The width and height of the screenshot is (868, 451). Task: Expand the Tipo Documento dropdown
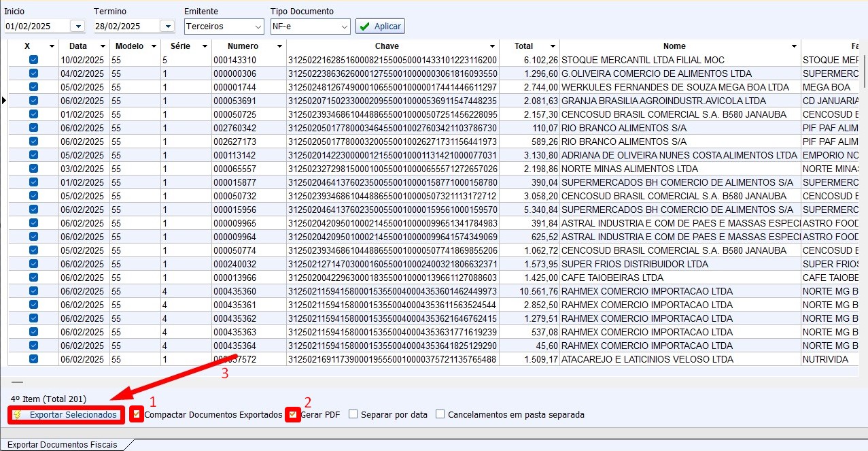344,27
